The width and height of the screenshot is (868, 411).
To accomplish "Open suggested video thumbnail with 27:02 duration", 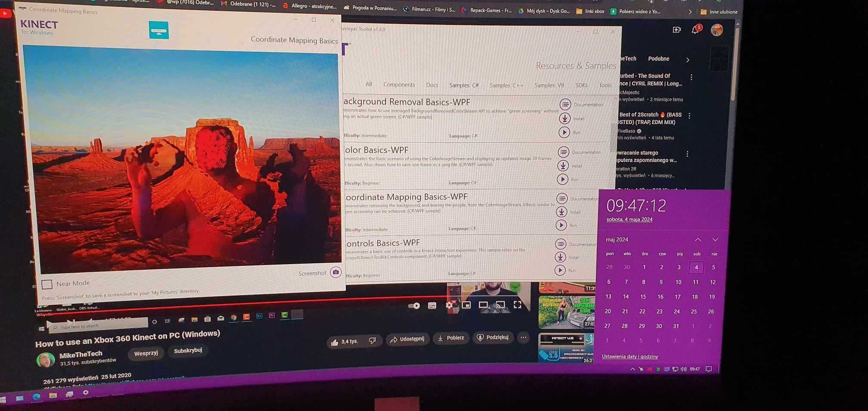I will pyautogui.click(x=566, y=313).
